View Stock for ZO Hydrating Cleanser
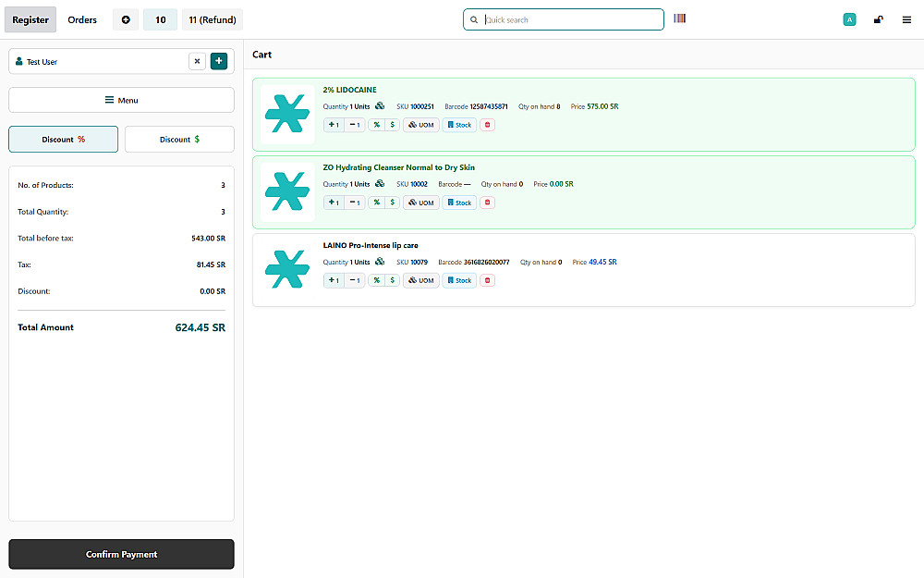 (x=459, y=203)
